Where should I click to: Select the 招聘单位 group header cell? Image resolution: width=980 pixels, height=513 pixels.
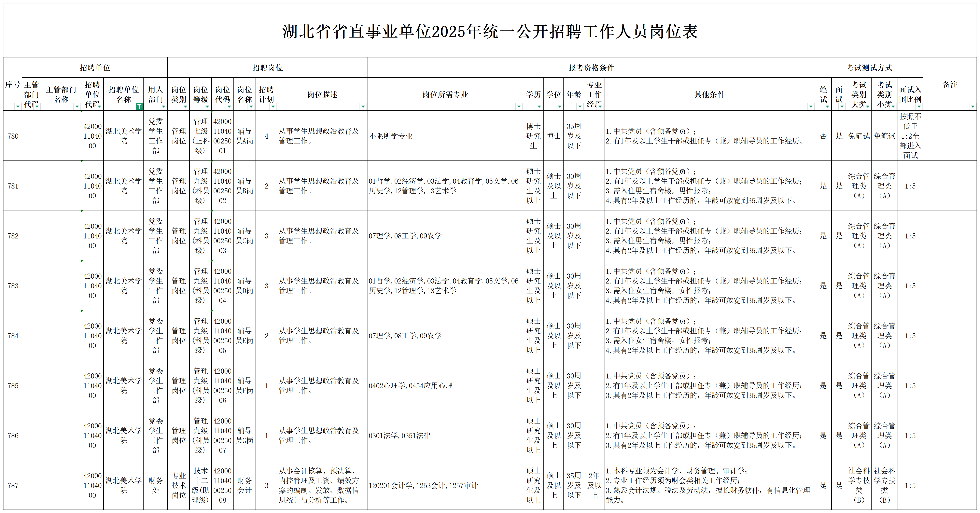tap(95, 68)
